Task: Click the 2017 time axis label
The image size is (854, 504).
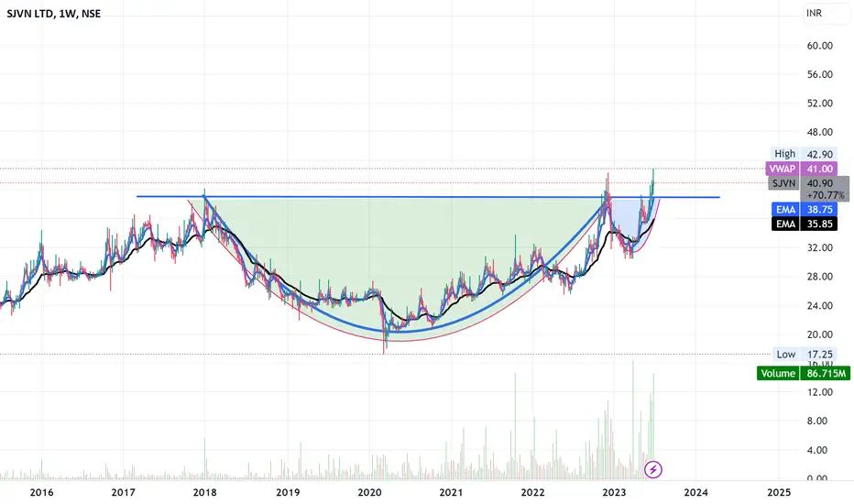Action: [123, 493]
